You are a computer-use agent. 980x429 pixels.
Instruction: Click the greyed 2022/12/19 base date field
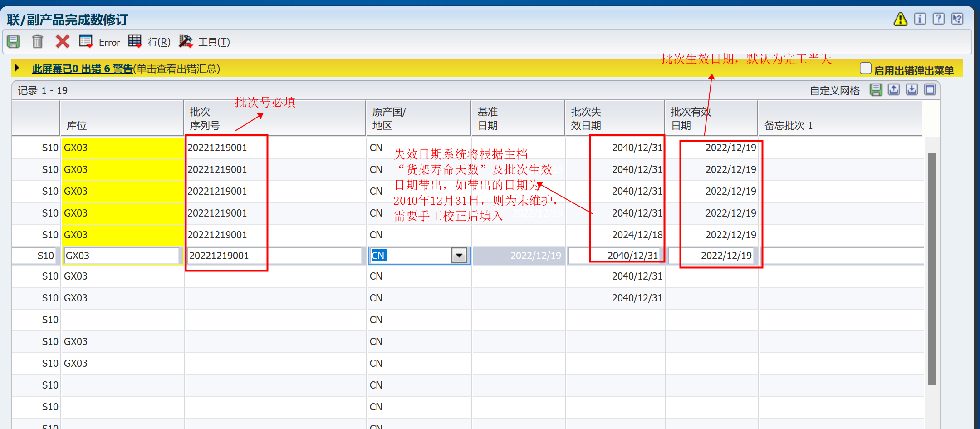[x=519, y=256]
